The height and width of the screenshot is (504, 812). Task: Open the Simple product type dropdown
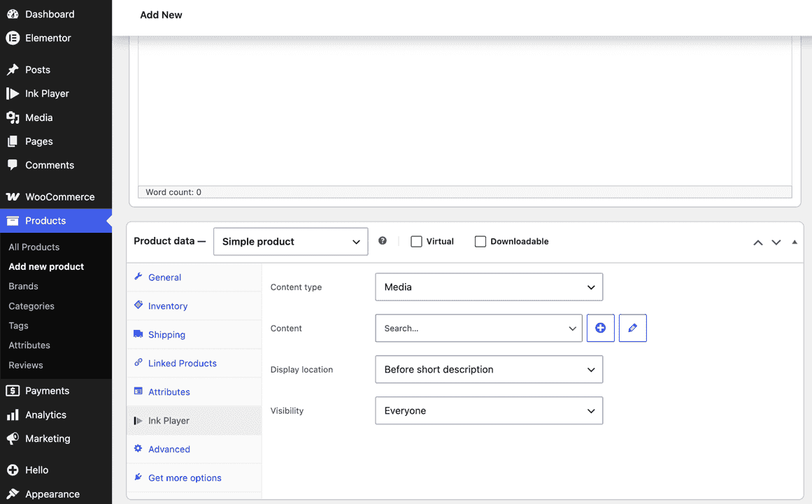[290, 242]
